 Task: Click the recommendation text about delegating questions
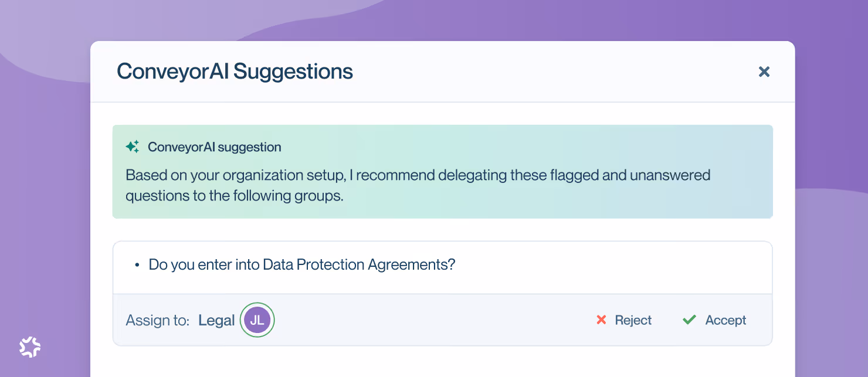point(418,185)
